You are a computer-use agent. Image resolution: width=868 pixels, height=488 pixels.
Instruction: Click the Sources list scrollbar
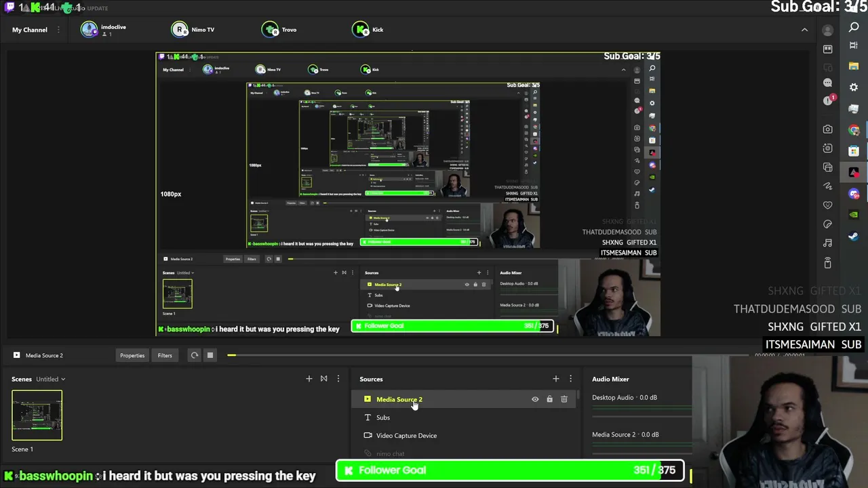click(x=578, y=394)
